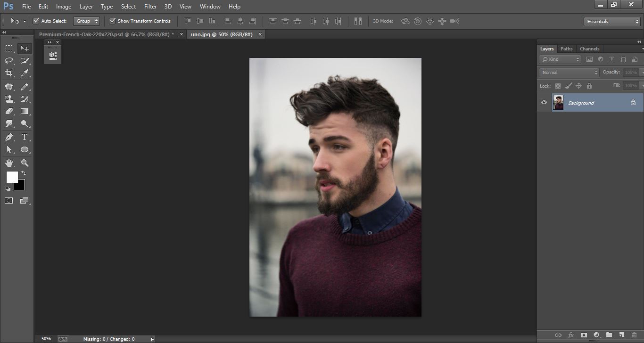This screenshot has height=343, width=644.
Task: Toggle Auto-Select checkbox off
Action: click(x=36, y=21)
